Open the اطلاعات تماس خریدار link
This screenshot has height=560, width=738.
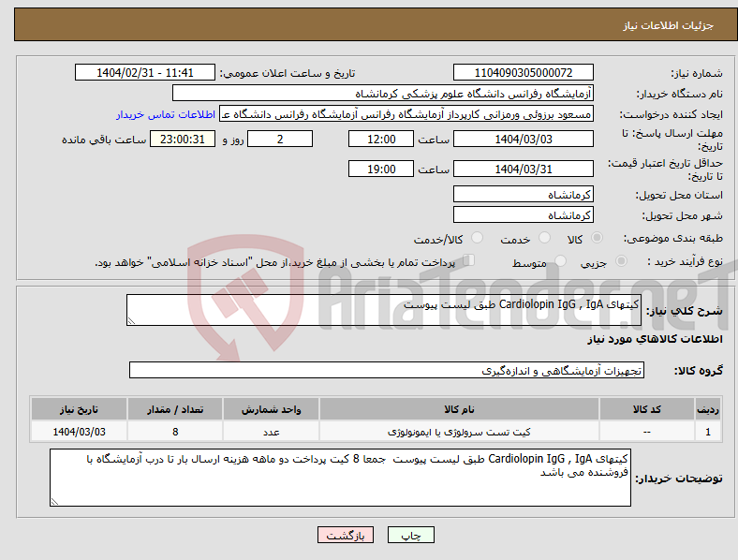click(x=166, y=114)
